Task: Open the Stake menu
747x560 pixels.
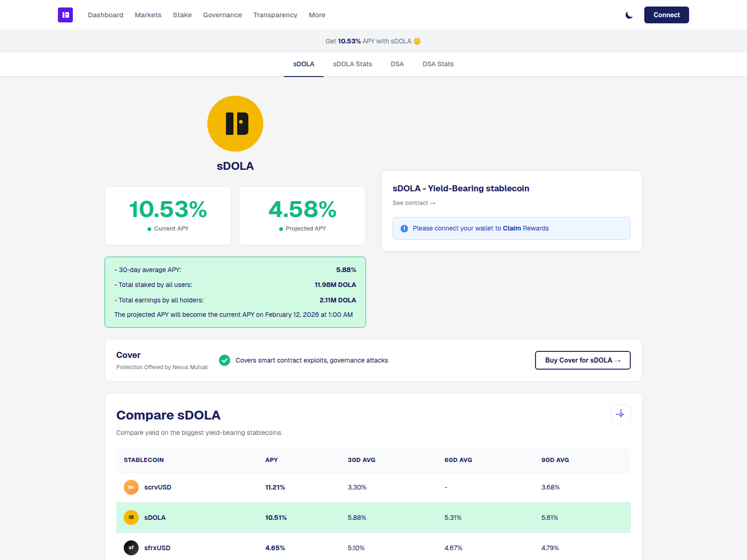Action: [182, 15]
